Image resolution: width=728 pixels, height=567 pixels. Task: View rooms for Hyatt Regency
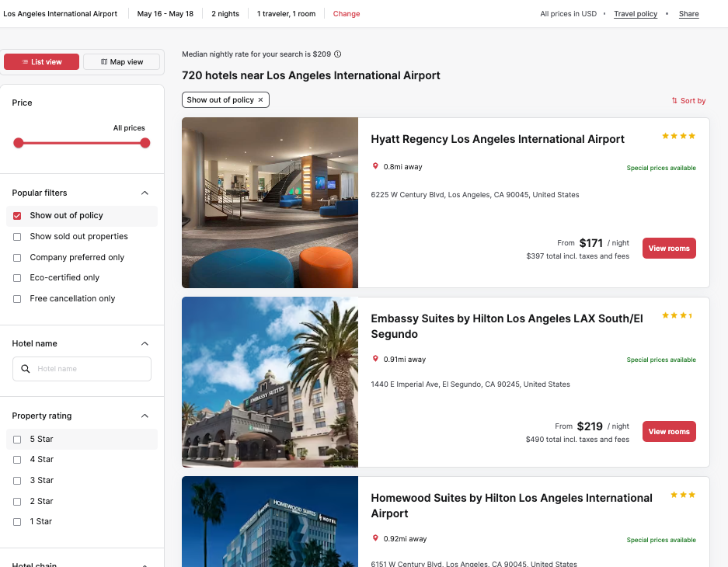click(669, 249)
